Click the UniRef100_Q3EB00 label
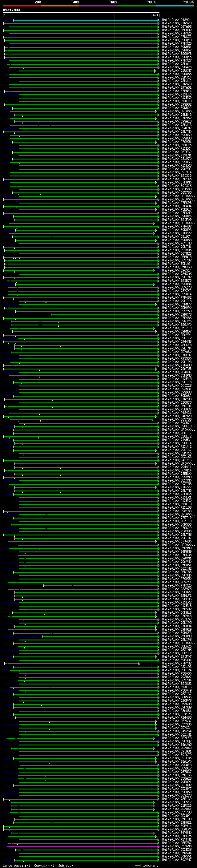Image resolution: width=197 pixels, height=868 pixels. pos(176,474)
